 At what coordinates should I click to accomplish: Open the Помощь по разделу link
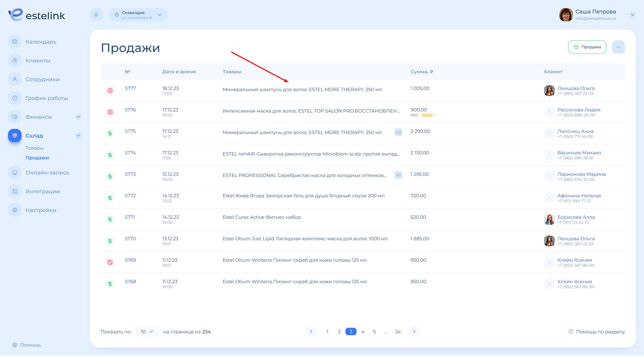[x=597, y=332]
